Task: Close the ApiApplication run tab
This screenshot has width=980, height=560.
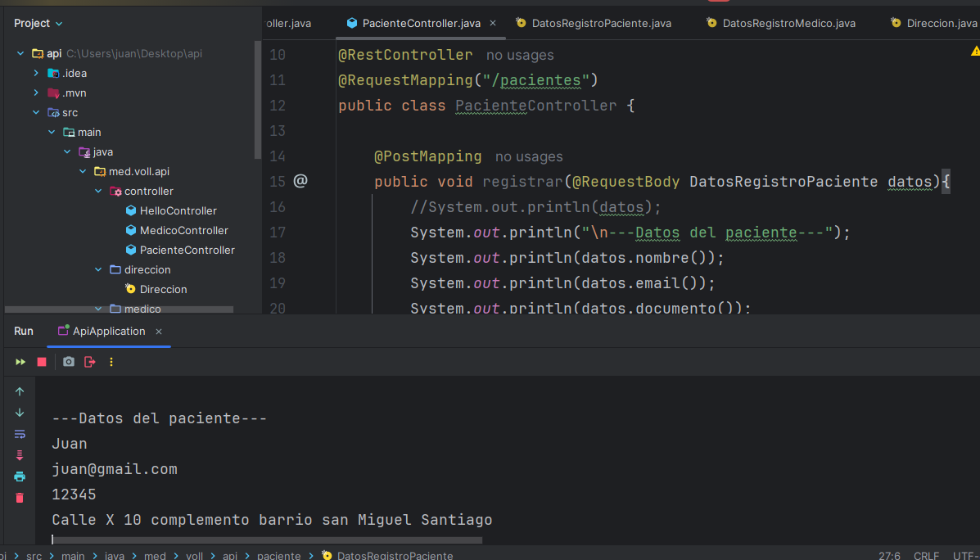Action: click(x=159, y=332)
